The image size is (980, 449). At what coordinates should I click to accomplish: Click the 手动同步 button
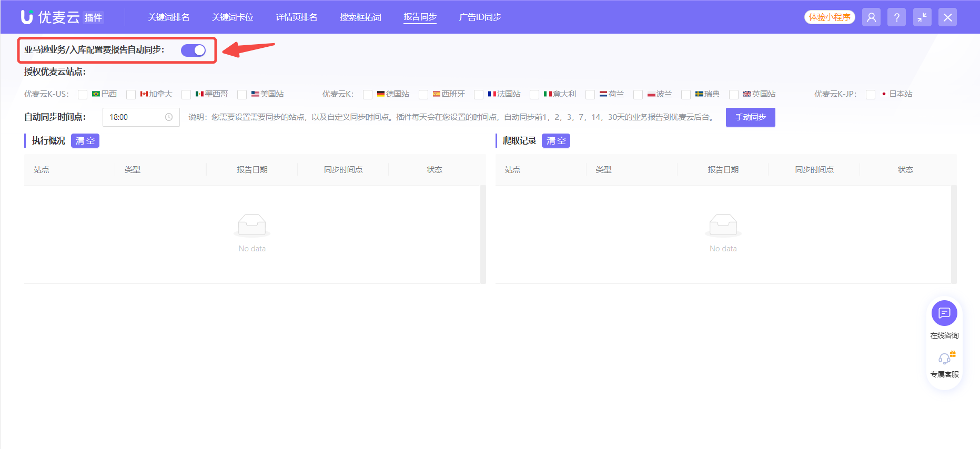[x=751, y=117]
